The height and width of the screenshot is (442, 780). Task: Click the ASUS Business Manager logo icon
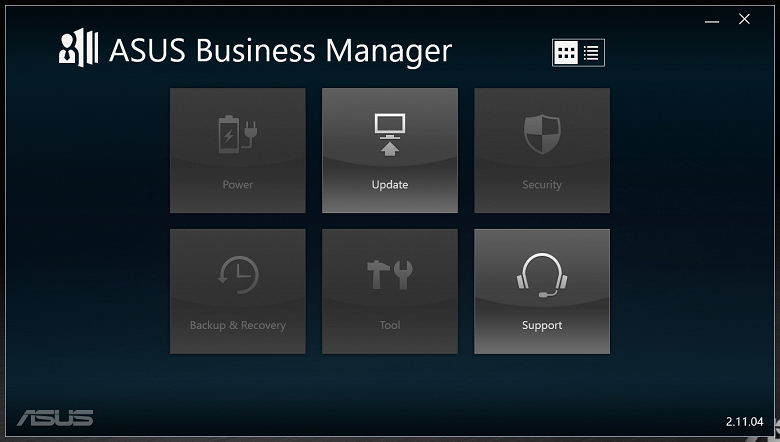pos(79,48)
